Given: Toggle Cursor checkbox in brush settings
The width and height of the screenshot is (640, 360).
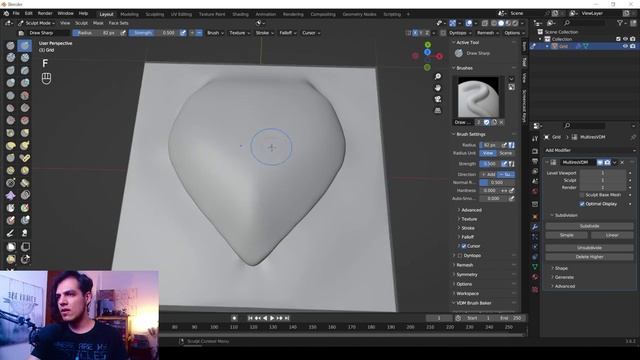Looking at the screenshot, I should tap(463, 246).
